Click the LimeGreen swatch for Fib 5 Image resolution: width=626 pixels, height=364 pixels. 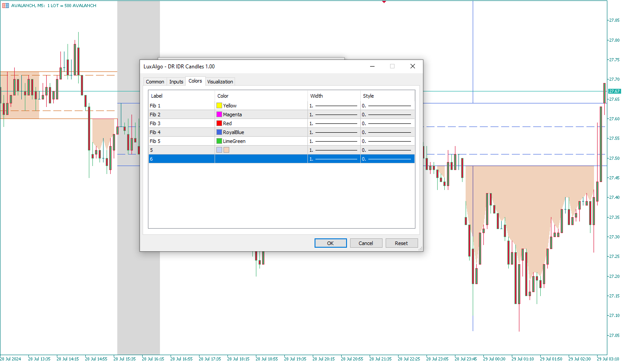[x=219, y=141]
